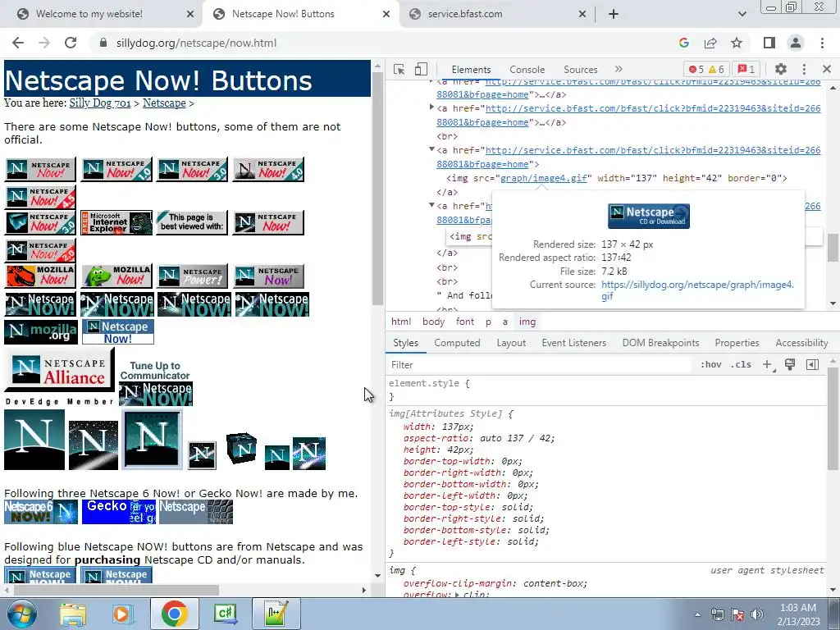Click the address bar URL
Image resolution: width=840 pixels, height=630 pixels.
(196, 43)
